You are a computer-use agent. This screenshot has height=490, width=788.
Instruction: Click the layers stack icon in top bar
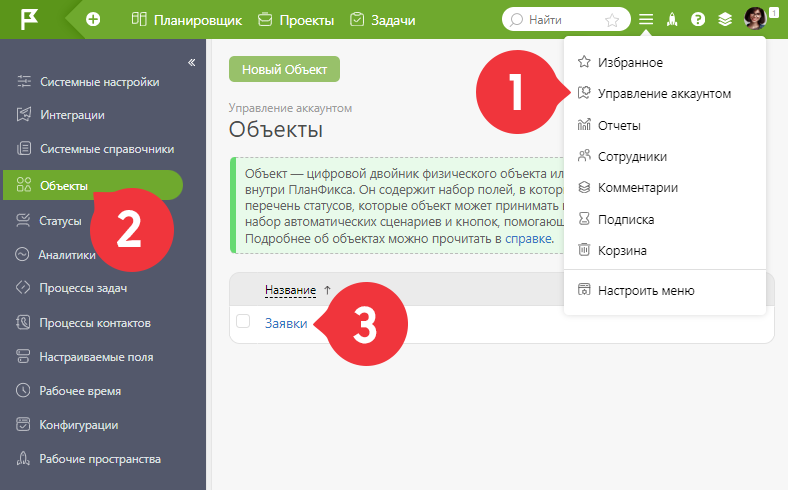click(725, 20)
